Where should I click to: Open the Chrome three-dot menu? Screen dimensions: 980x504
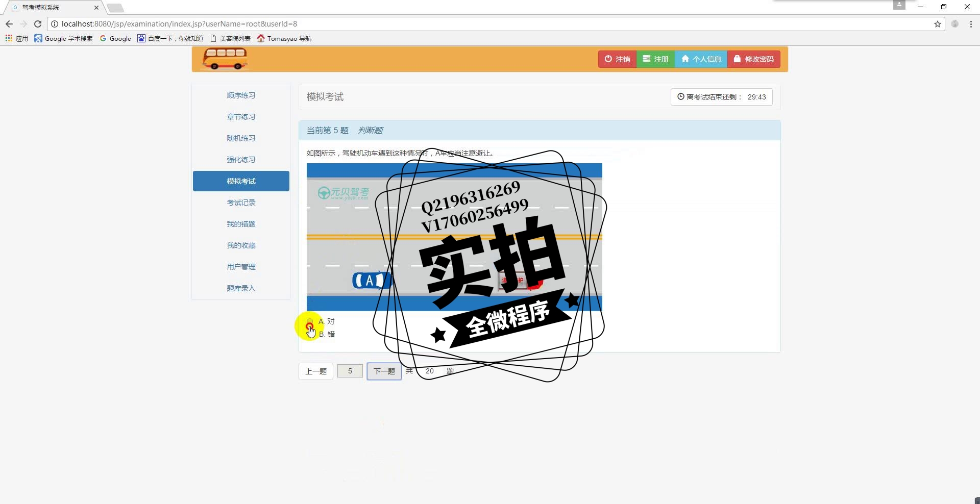(971, 24)
